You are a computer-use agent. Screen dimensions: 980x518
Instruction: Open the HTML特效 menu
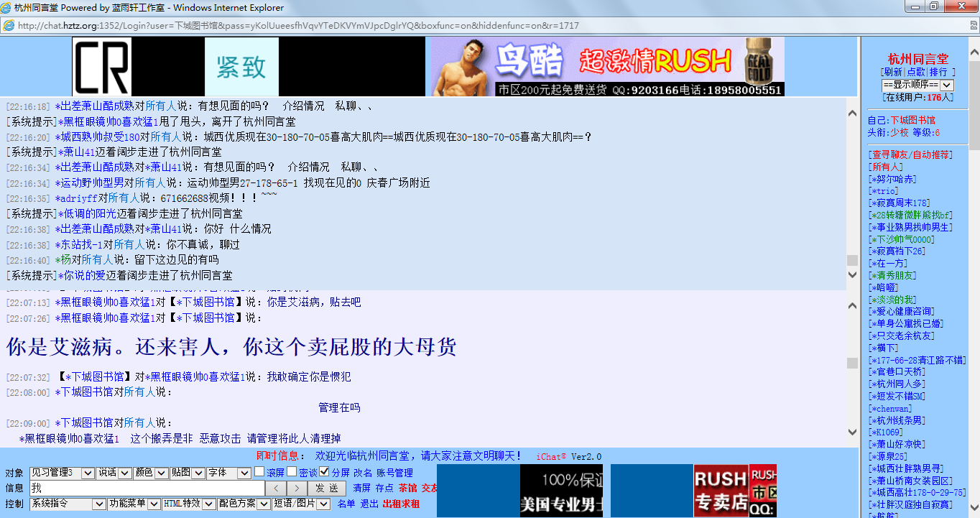188,504
